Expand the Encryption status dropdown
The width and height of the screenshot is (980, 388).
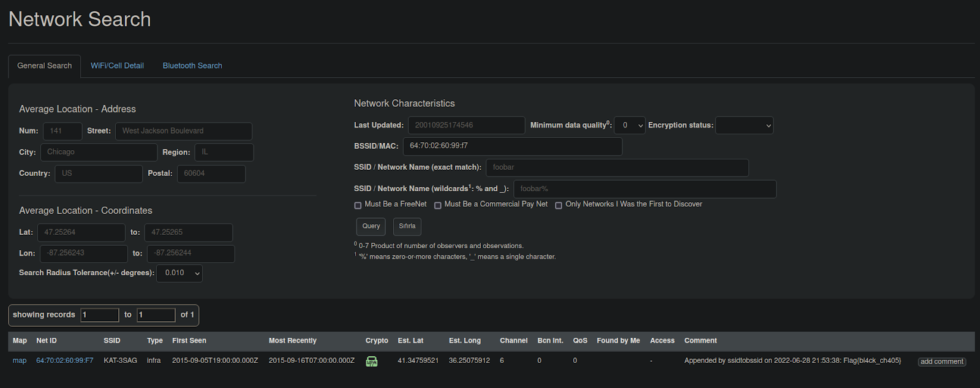[x=744, y=125]
